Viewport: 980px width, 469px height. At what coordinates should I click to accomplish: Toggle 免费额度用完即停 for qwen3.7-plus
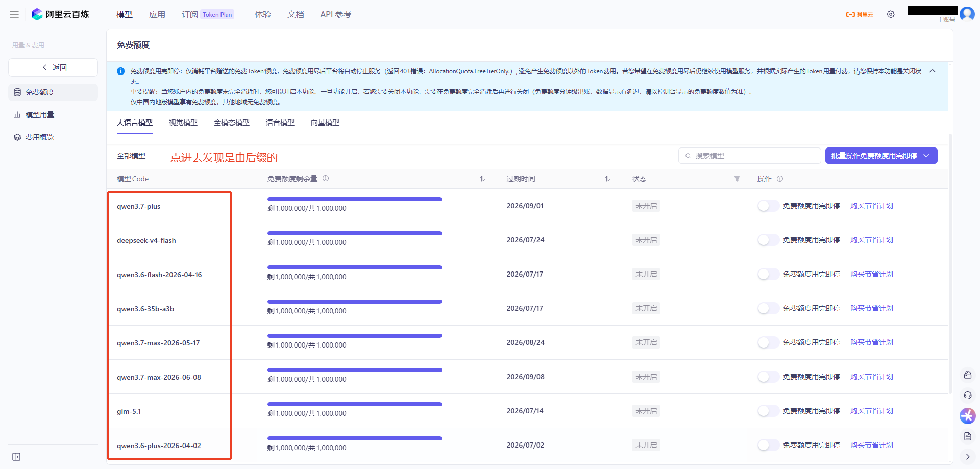click(x=768, y=206)
